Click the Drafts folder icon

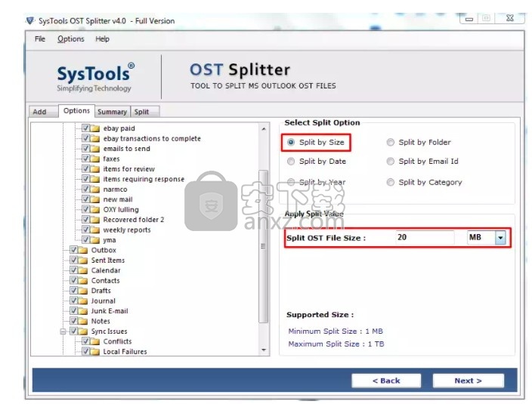coord(83,291)
